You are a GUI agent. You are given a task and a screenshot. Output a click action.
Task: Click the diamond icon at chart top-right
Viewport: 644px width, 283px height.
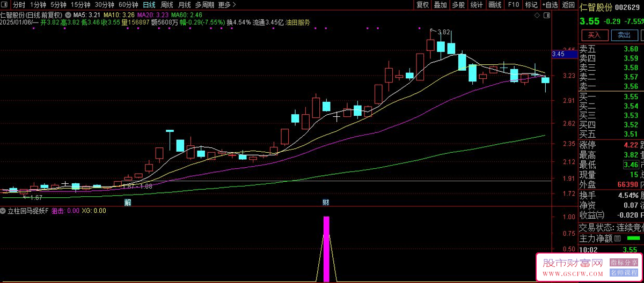click(537, 16)
